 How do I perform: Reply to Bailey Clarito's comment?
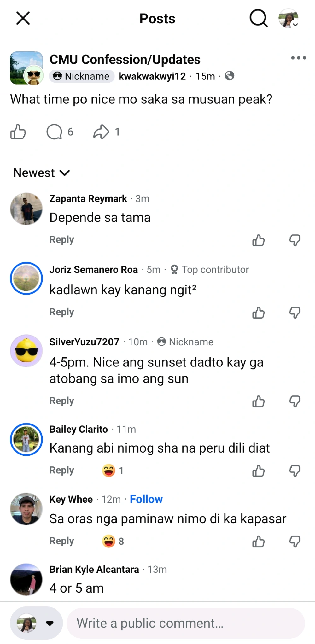pyautogui.click(x=61, y=470)
